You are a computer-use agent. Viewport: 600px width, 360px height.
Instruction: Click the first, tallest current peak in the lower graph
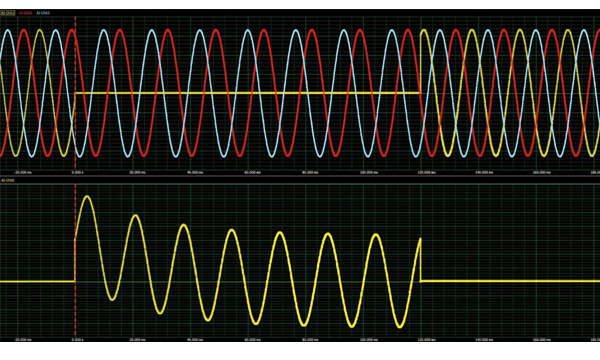pos(88,197)
